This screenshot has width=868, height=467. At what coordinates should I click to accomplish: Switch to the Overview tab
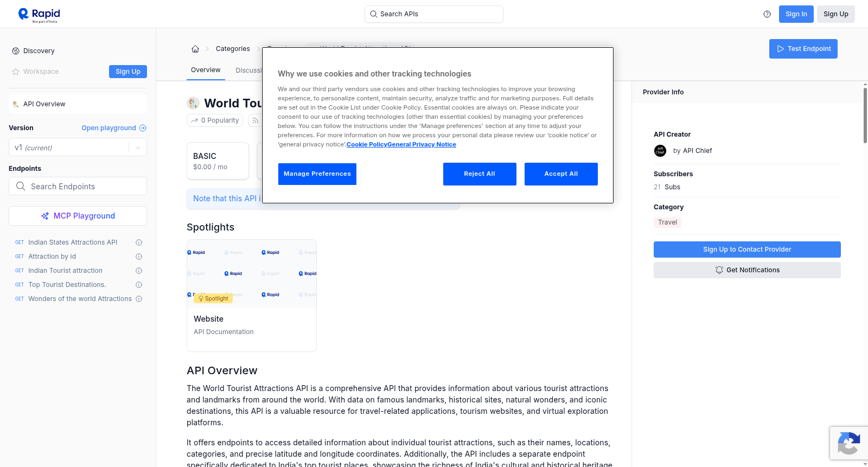click(206, 70)
